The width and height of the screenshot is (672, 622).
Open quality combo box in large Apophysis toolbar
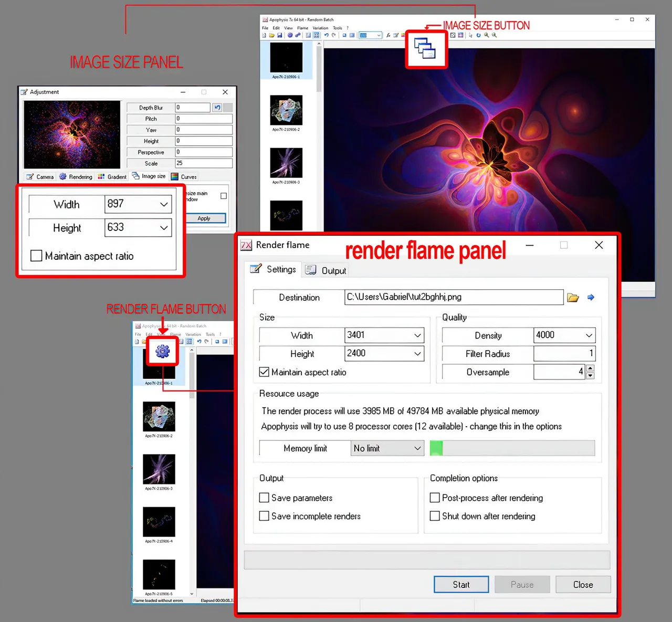point(370,35)
